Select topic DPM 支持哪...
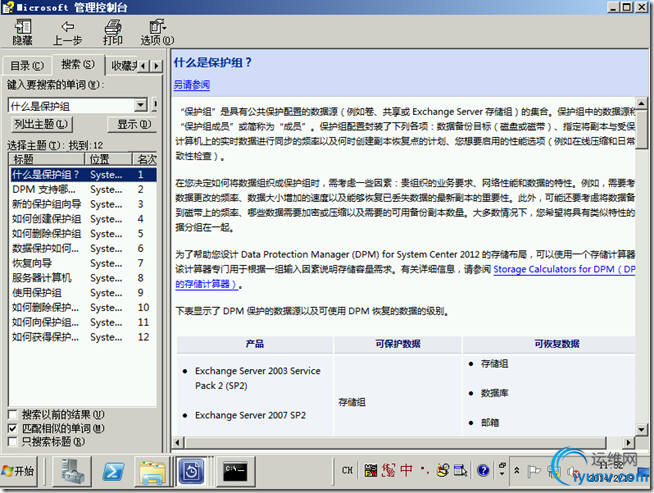Screen dimensions: 654x493 tap(83, 189)
